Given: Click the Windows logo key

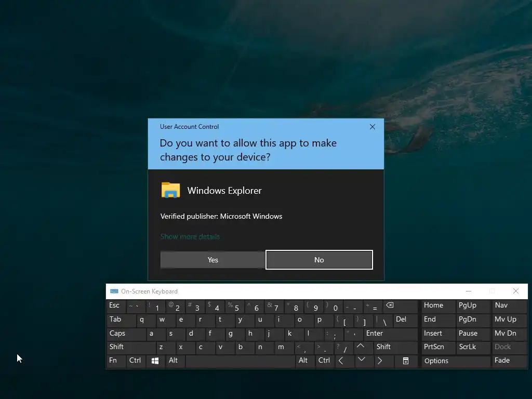Looking at the screenshot, I should [155, 361].
